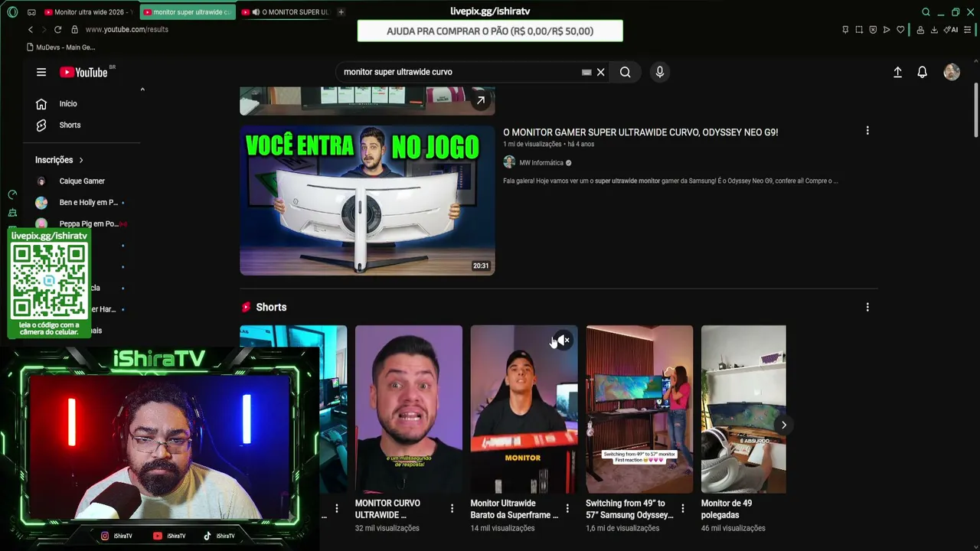This screenshot has width=980, height=551.
Task: Go to the YouTube logo home link
Action: tap(84, 72)
